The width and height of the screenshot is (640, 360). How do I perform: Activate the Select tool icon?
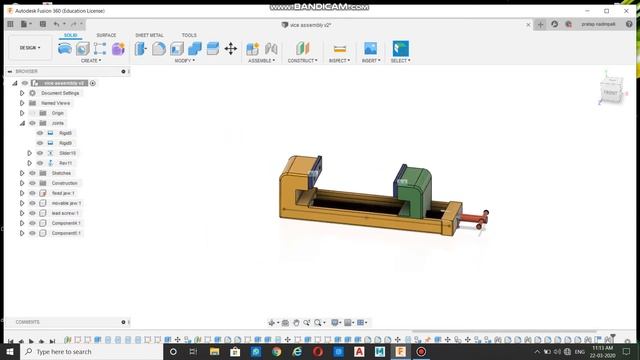point(400,49)
